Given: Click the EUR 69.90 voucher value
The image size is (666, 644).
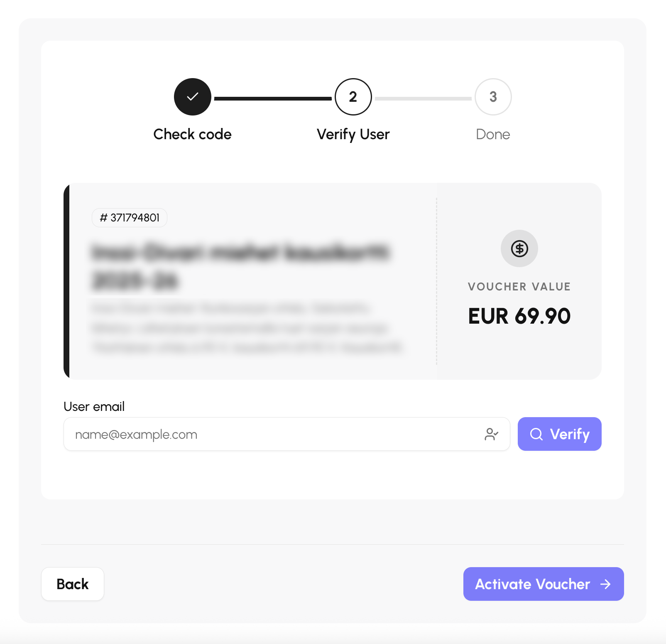Looking at the screenshot, I should click(x=519, y=316).
